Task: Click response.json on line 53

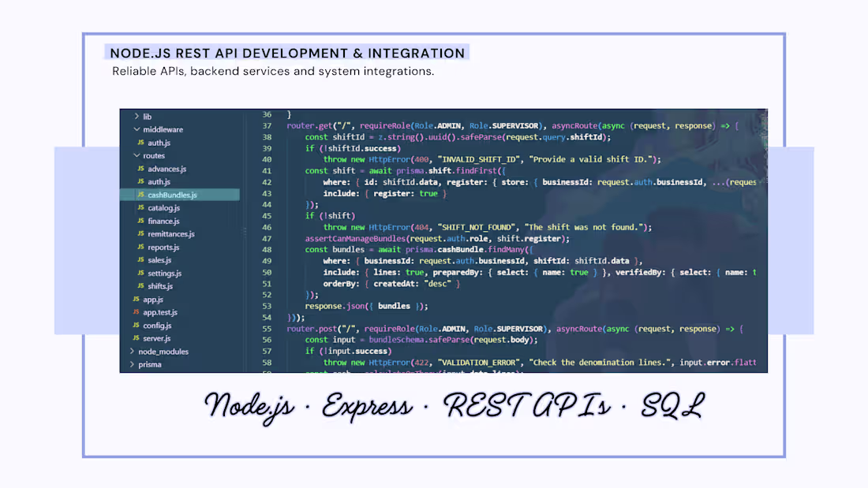Action: [335, 306]
